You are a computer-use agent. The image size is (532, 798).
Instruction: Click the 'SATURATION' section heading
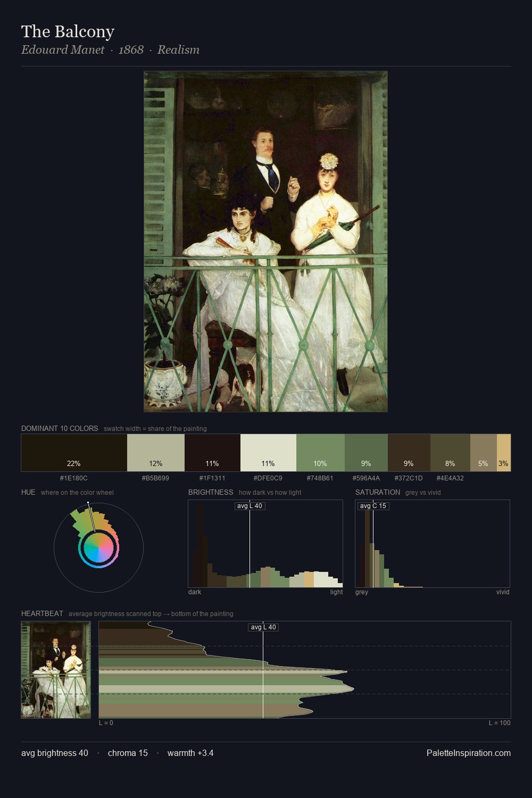pyautogui.click(x=378, y=492)
